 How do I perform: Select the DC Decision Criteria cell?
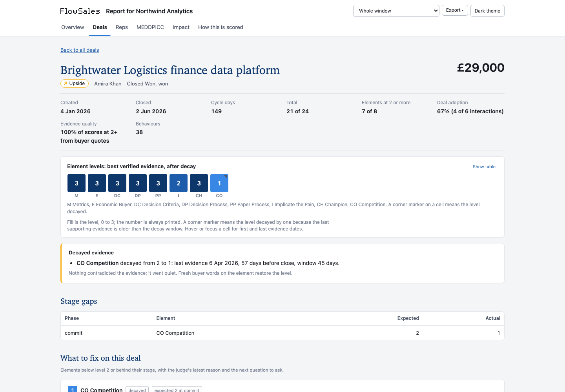(x=117, y=183)
